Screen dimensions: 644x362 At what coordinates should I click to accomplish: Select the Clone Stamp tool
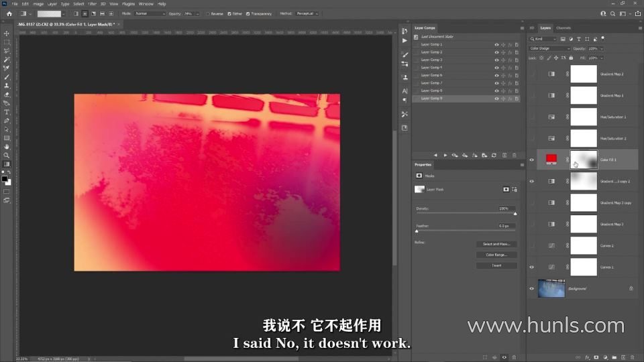(7, 86)
